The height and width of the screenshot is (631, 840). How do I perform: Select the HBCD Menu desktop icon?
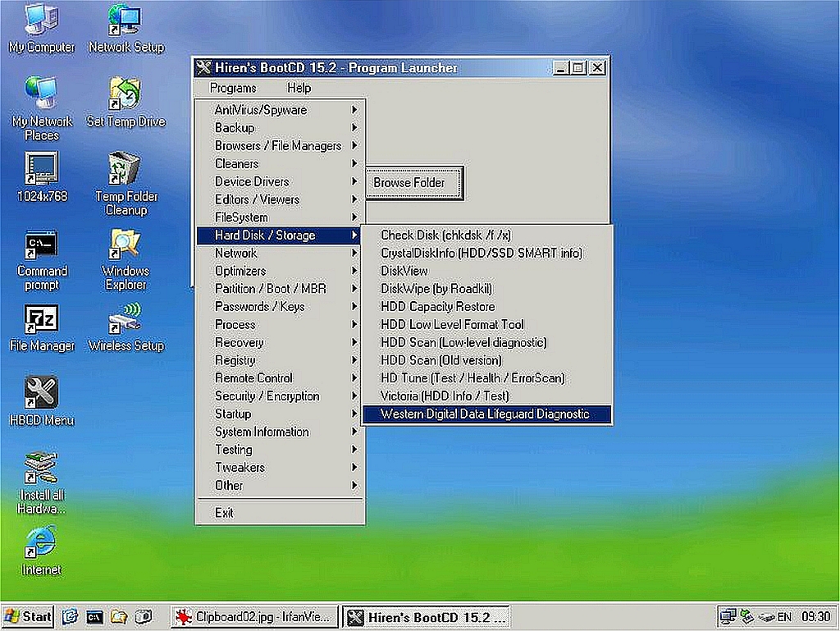(42, 402)
